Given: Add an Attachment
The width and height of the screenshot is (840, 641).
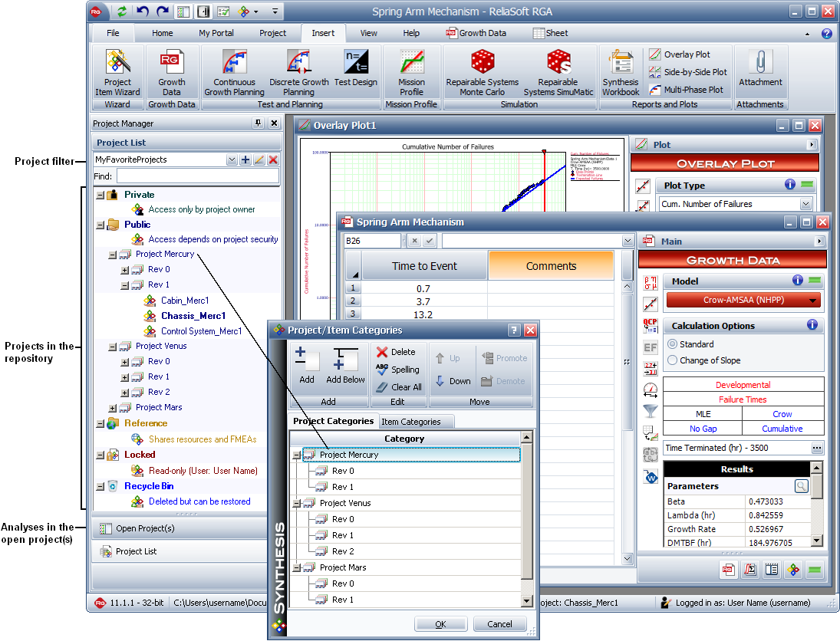Looking at the screenshot, I should click(760, 68).
